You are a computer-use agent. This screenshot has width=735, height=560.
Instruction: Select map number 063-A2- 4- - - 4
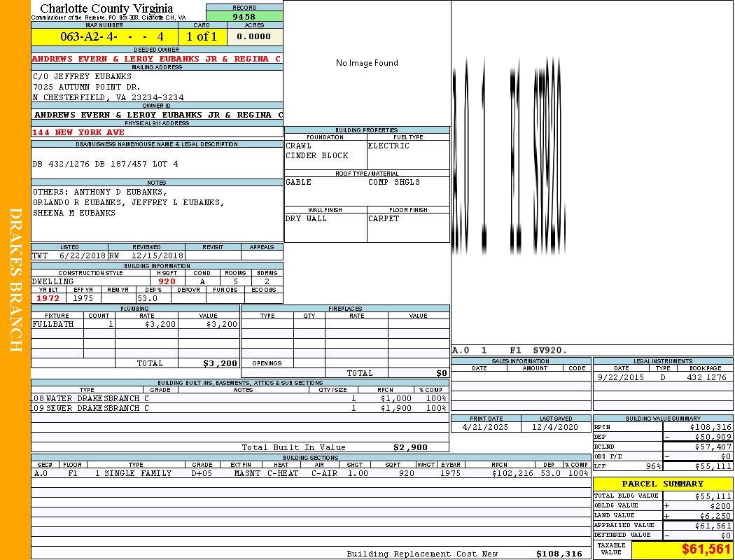click(112, 36)
